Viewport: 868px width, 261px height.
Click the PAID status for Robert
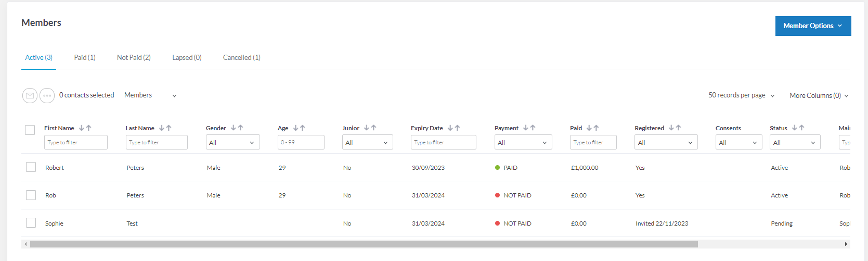[x=506, y=168]
